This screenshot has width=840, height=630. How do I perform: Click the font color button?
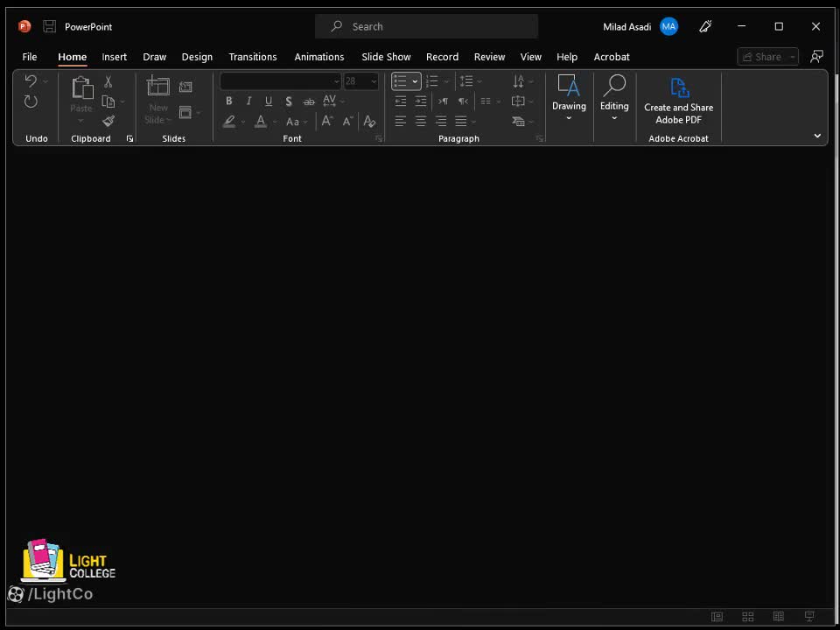[x=261, y=122]
